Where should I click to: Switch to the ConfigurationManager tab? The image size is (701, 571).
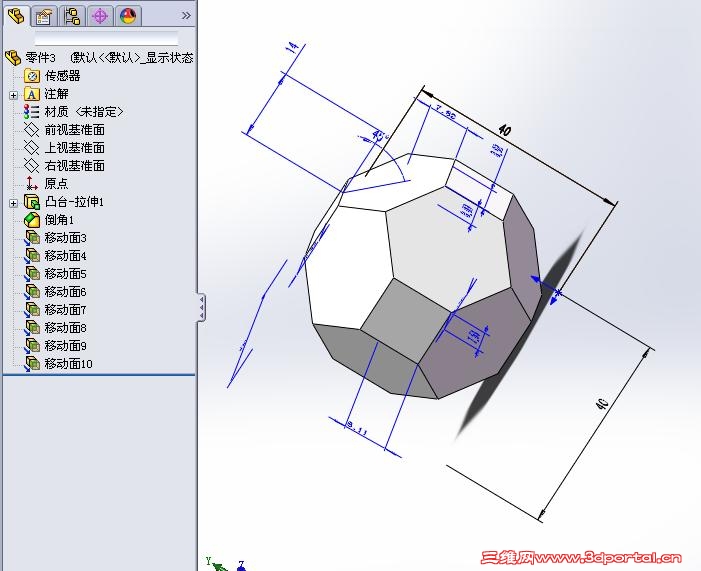coord(72,17)
